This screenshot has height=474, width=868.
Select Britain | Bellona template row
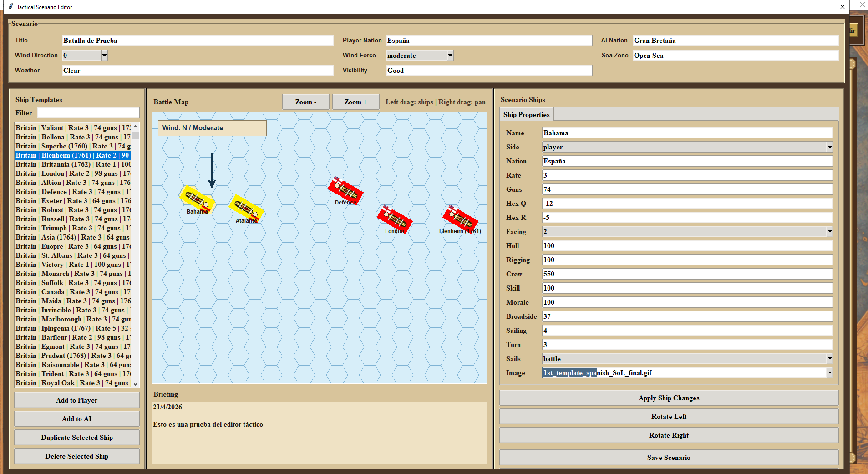tap(73, 137)
